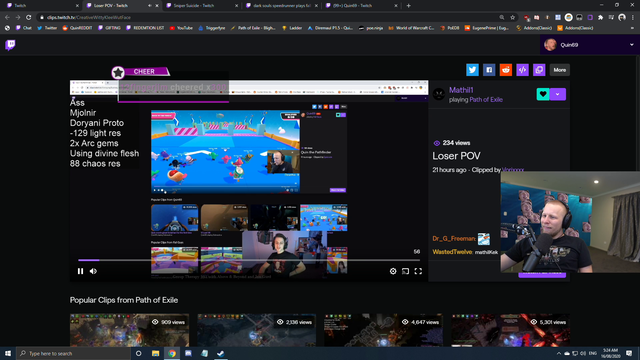The width and height of the screenshot is (640, 360).
Task: Open the Ladder bookmark
Action: point(292,28)
